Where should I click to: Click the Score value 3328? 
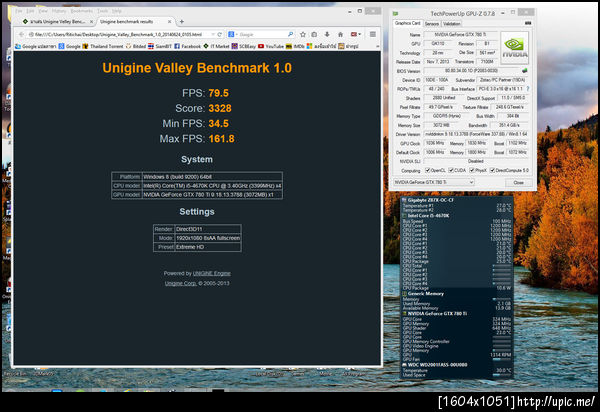(220, 108)
